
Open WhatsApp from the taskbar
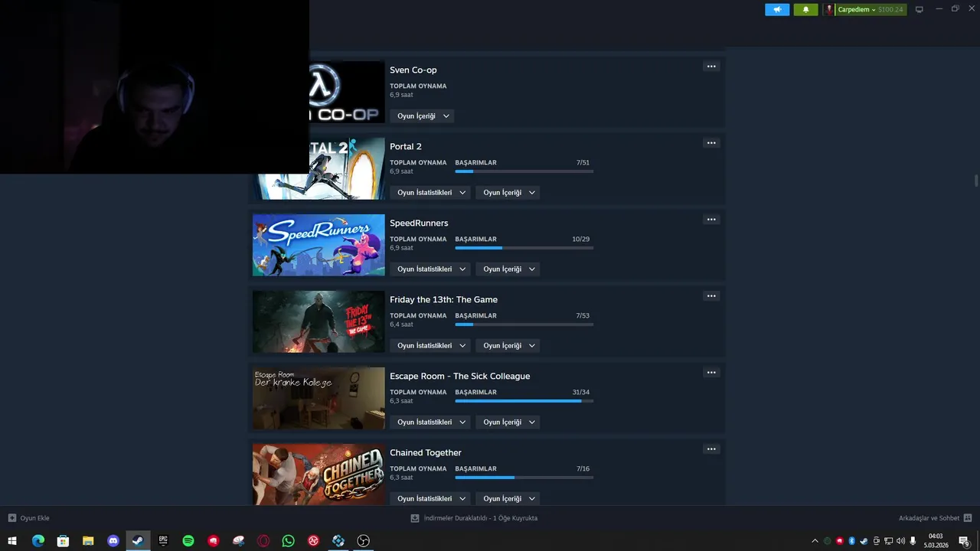tap(288, 541)
